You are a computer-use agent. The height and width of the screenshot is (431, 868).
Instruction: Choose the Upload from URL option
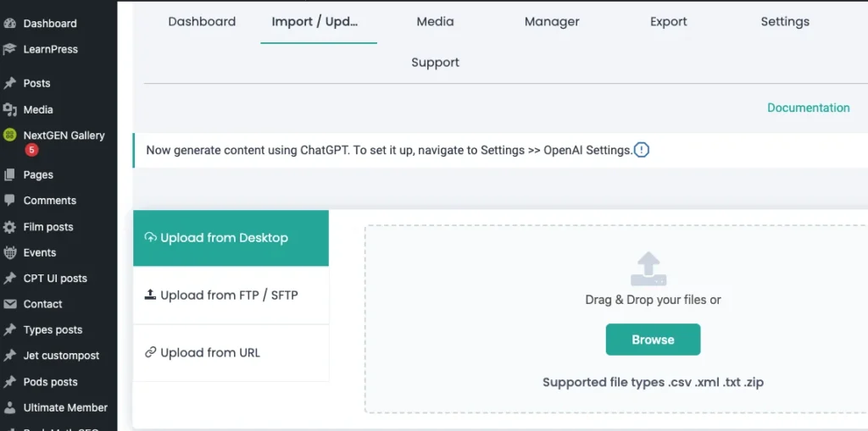(x=210, y=352)
